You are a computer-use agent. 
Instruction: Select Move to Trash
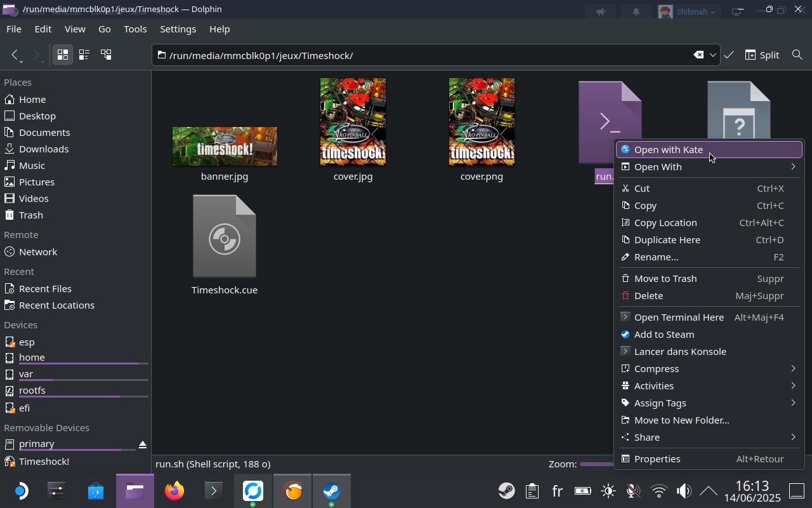pos(709,279)
